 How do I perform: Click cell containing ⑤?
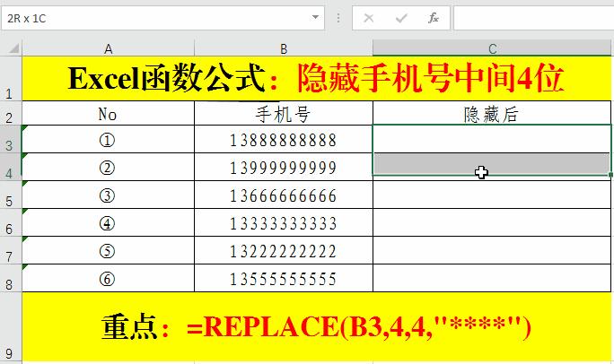[108, 250]
